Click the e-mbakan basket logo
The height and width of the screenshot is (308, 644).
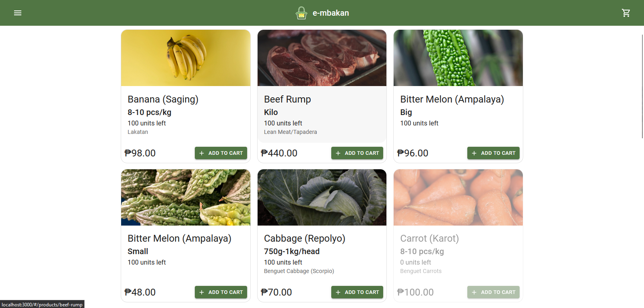[301, 13]
